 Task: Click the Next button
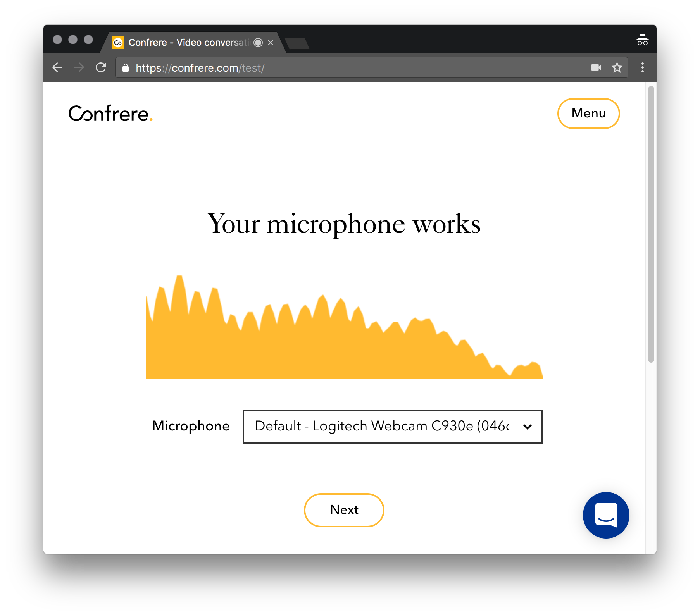(344, 510)
